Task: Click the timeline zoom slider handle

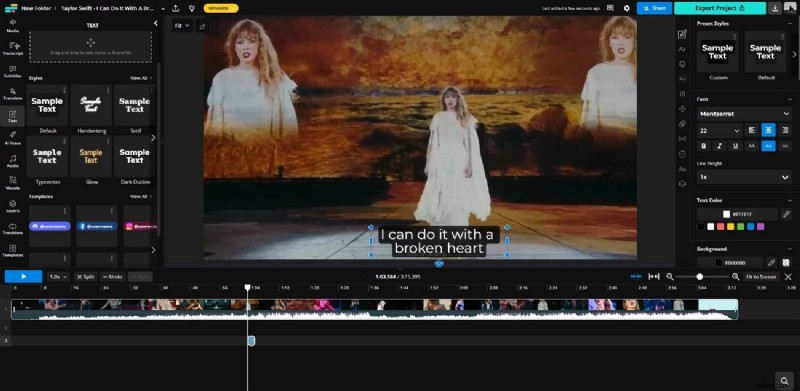Action: pos(699,276)
